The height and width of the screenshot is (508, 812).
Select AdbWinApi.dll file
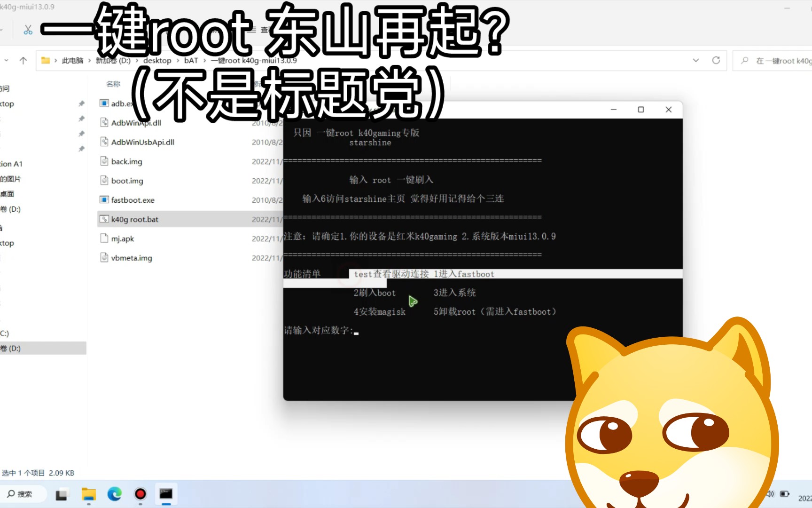coord(136,123)
